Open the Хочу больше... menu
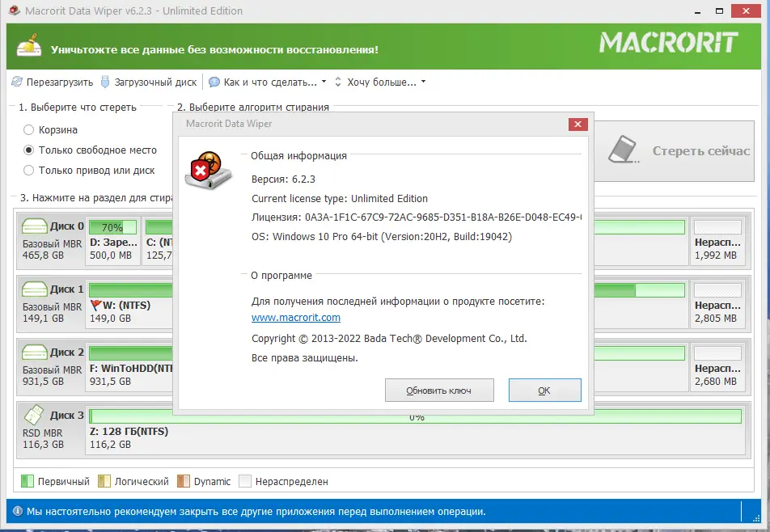The width and height of the screenshot is (770, 532). (x=380, y=82)
